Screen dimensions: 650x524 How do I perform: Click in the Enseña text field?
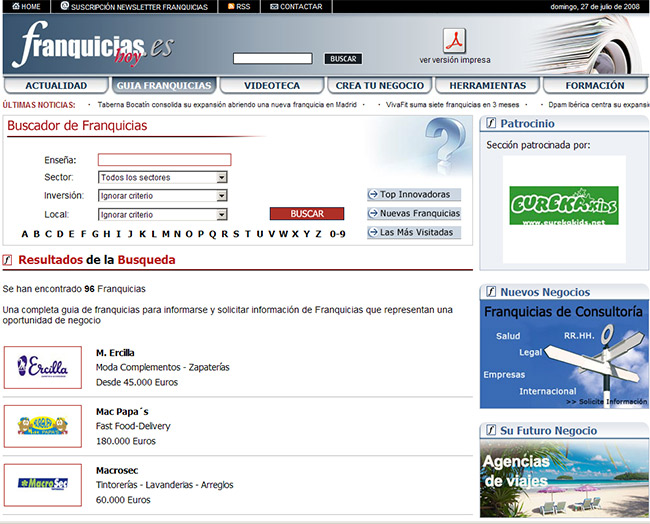click(164, 159)
